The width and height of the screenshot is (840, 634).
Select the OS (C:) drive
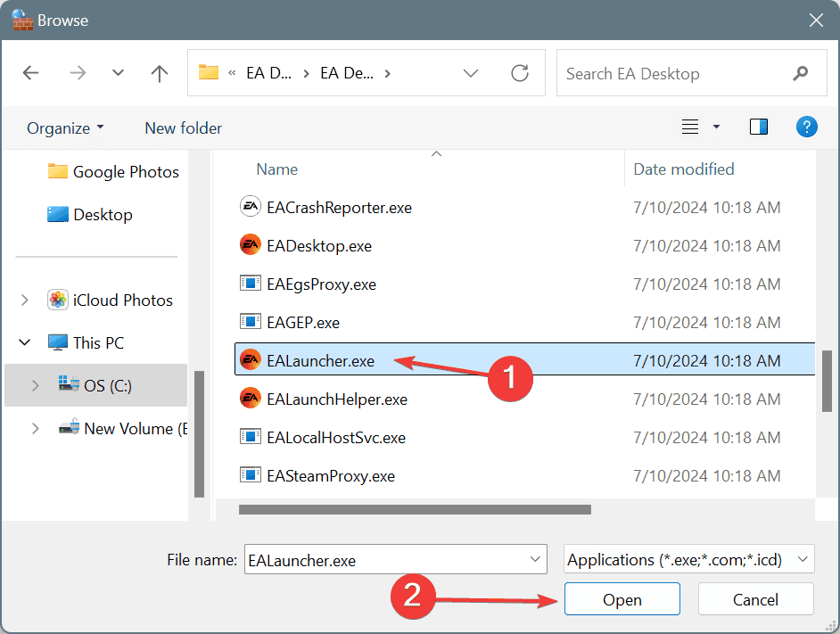(95, 385)
